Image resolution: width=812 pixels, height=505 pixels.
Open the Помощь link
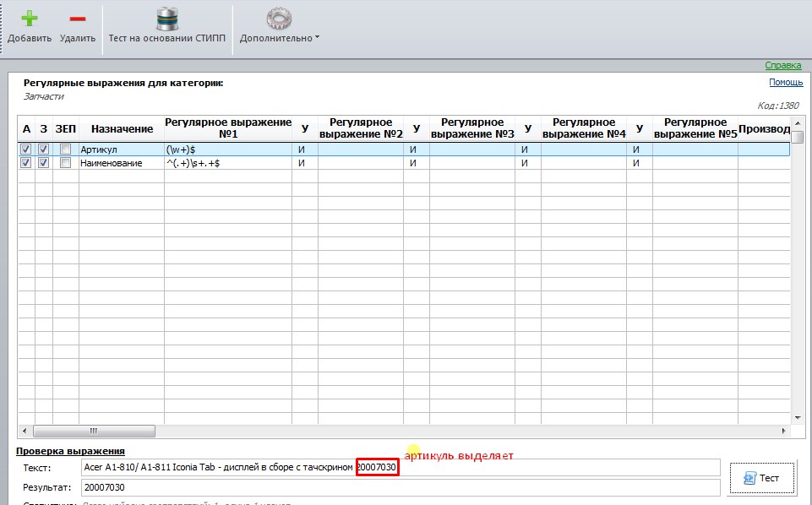[x=786, y=82]
